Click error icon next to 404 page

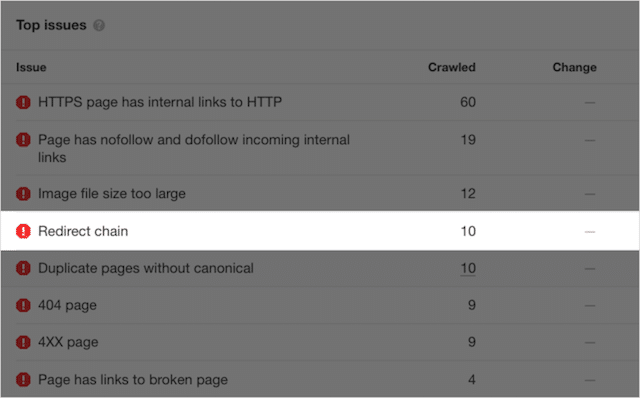(x=23, y=305)
